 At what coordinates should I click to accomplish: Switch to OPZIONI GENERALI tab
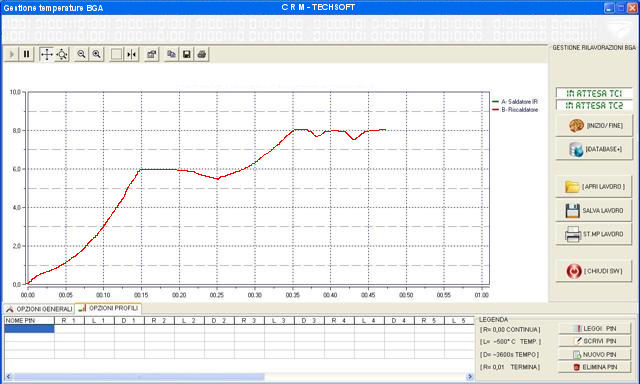(x=39, y=309)
